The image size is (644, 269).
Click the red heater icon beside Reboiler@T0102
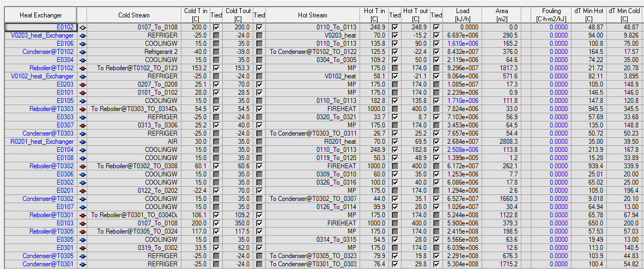click(83, 68)
